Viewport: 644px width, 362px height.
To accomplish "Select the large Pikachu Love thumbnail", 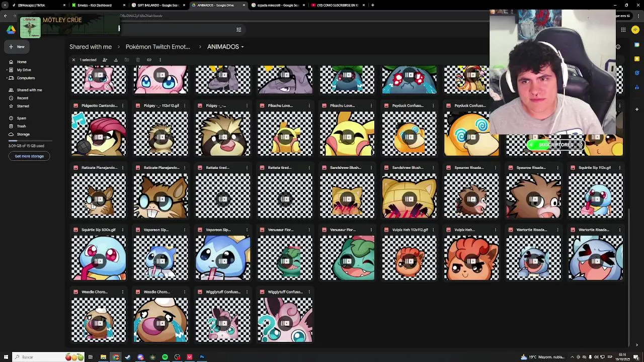I will tap(347, 134).
